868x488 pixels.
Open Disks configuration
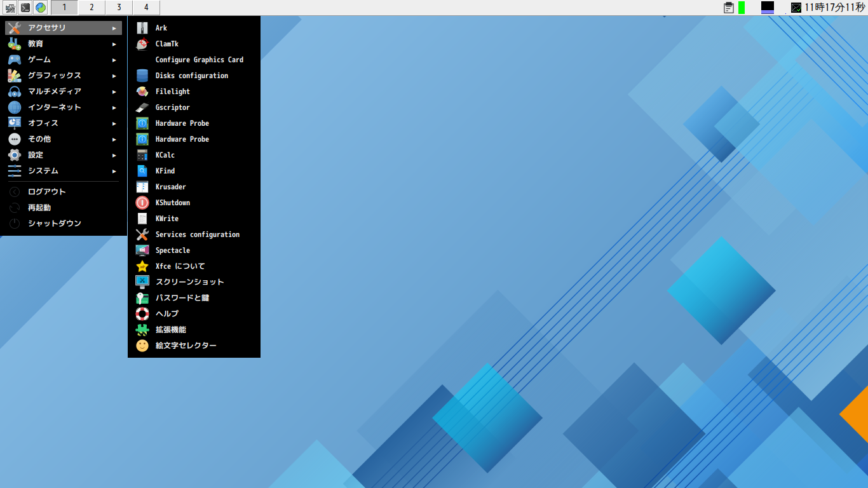[x=194, y=76]
